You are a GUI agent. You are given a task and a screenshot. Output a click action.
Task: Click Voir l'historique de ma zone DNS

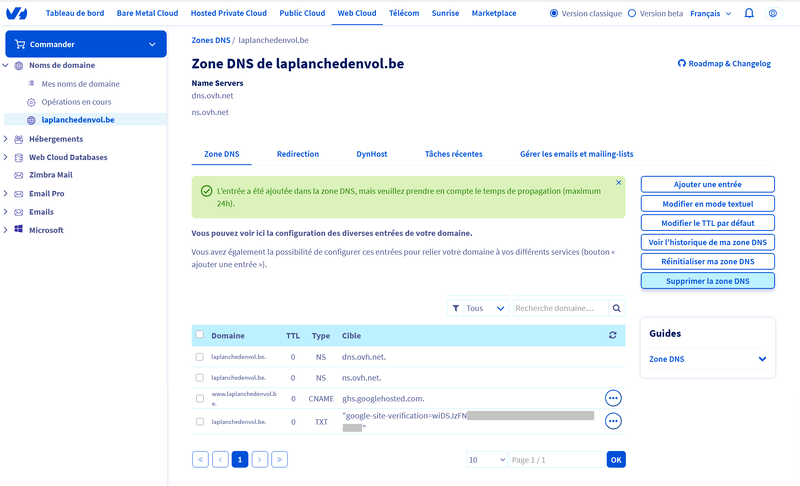pyautogui.click(x=708, y=242)
